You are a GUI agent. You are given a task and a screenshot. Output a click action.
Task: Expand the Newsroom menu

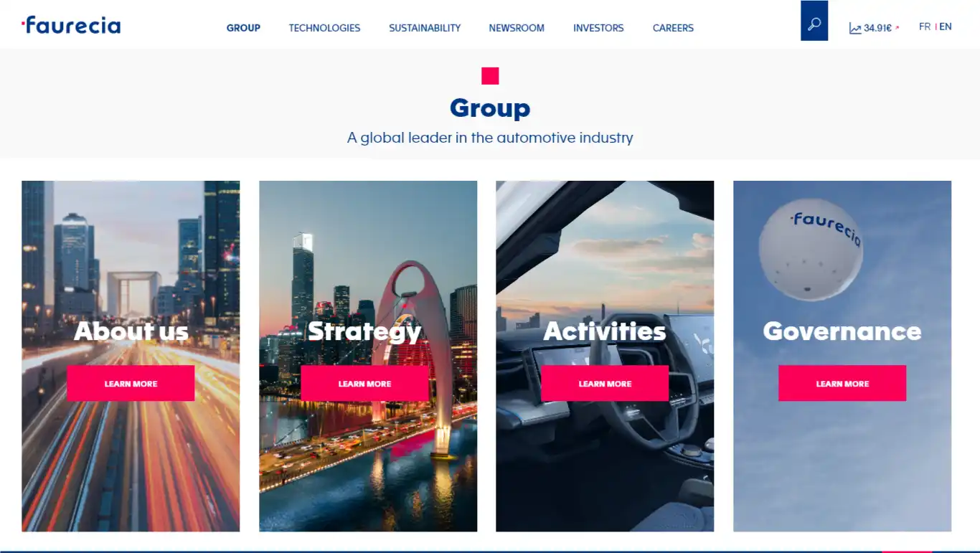[x=517, y=28]
